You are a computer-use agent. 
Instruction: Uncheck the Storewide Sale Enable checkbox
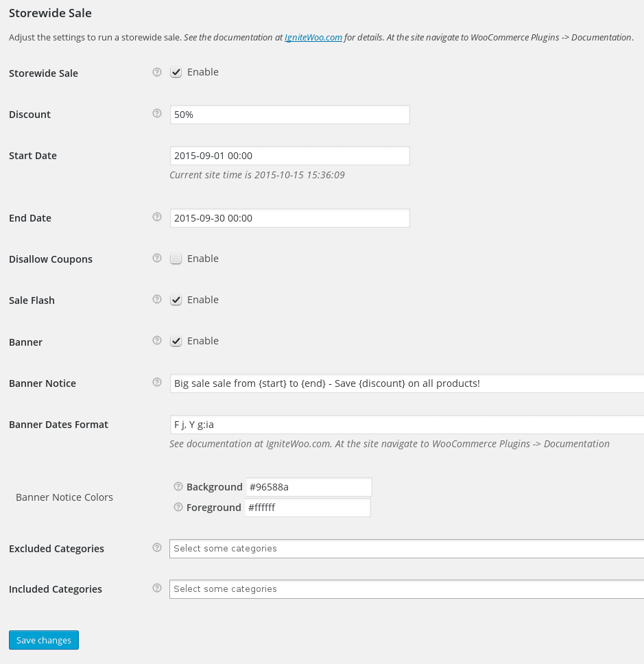(x=176, y=73)
